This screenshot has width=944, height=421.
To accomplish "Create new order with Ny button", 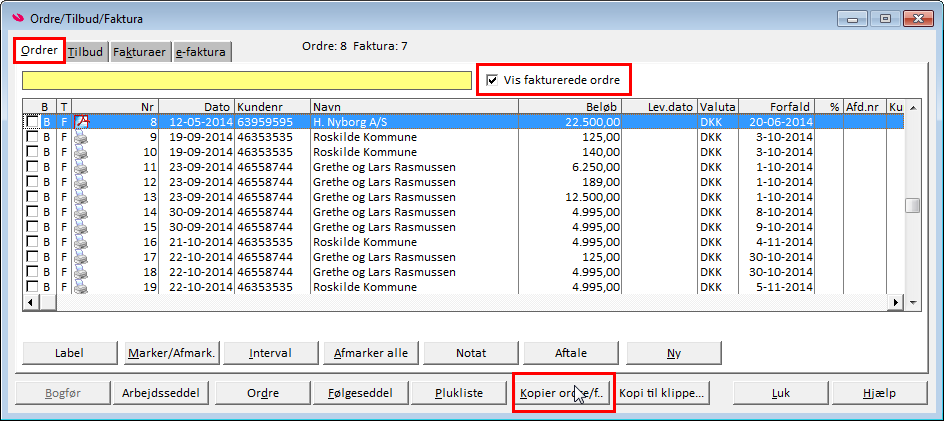I will pyautogui.click(x=674, y=353).
